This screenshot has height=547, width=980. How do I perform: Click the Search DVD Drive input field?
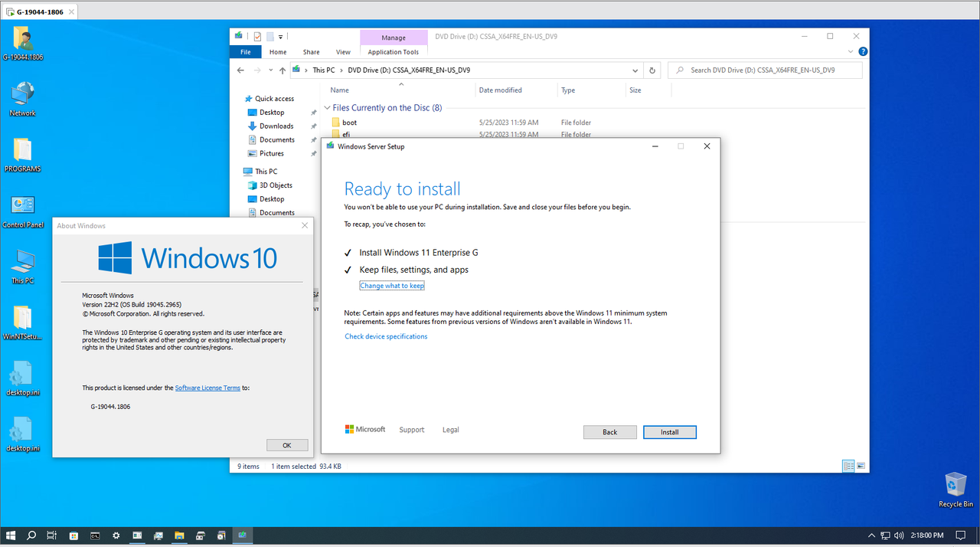pos(766,70)
